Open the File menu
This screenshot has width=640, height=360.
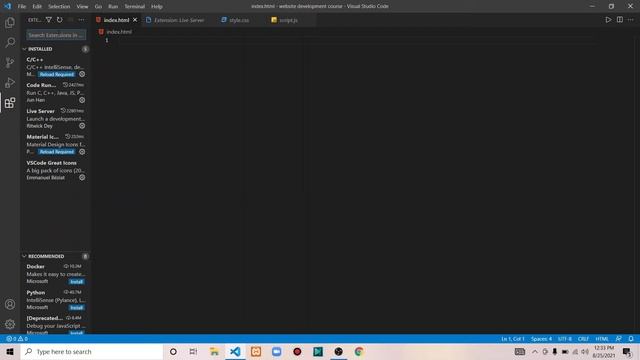pos(22,7)
